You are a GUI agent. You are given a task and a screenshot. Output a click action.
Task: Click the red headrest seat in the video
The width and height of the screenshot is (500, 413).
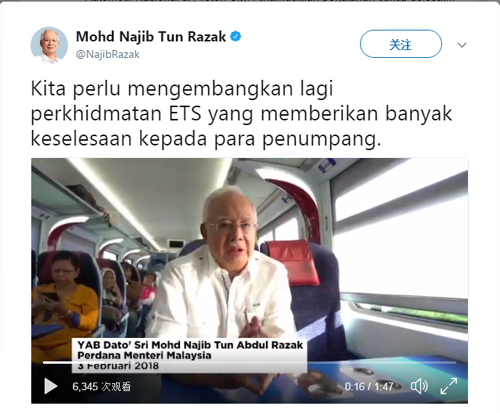pos(293,262)
